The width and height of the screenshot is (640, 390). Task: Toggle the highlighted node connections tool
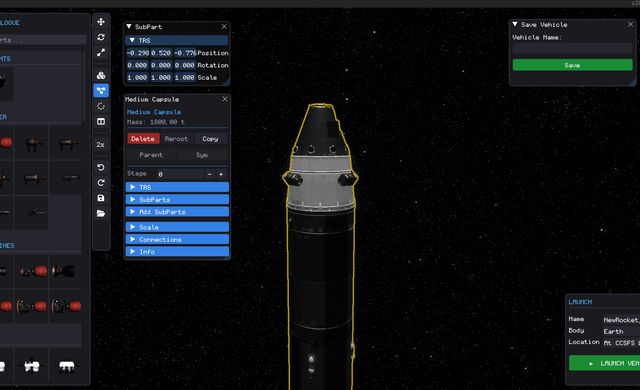pyautogui.click(x=101, y=90)
